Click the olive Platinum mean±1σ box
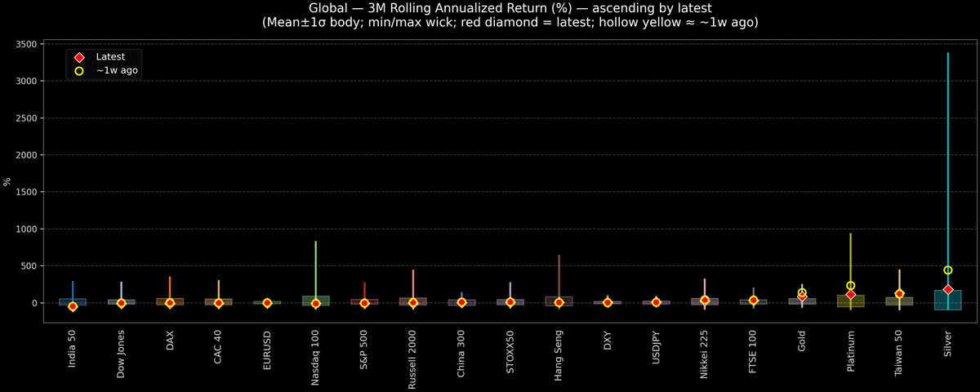 click(850, 301)
